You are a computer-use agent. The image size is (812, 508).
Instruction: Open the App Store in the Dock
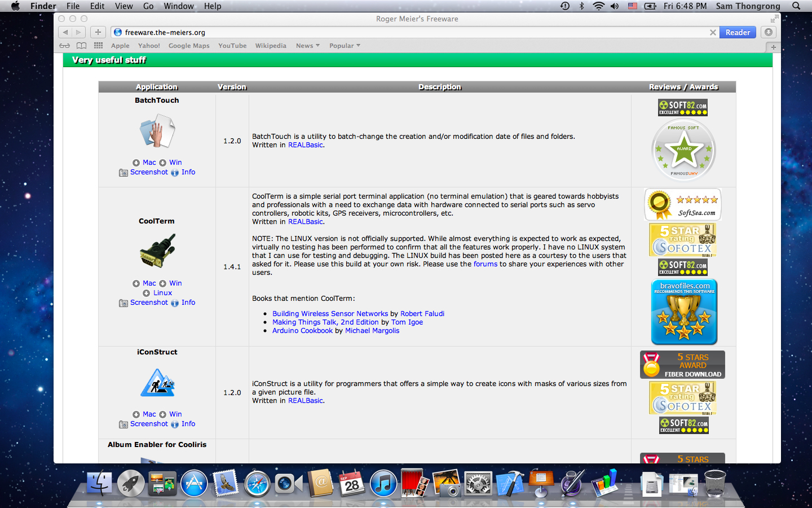pyautogui.click(x=194, y=484)
